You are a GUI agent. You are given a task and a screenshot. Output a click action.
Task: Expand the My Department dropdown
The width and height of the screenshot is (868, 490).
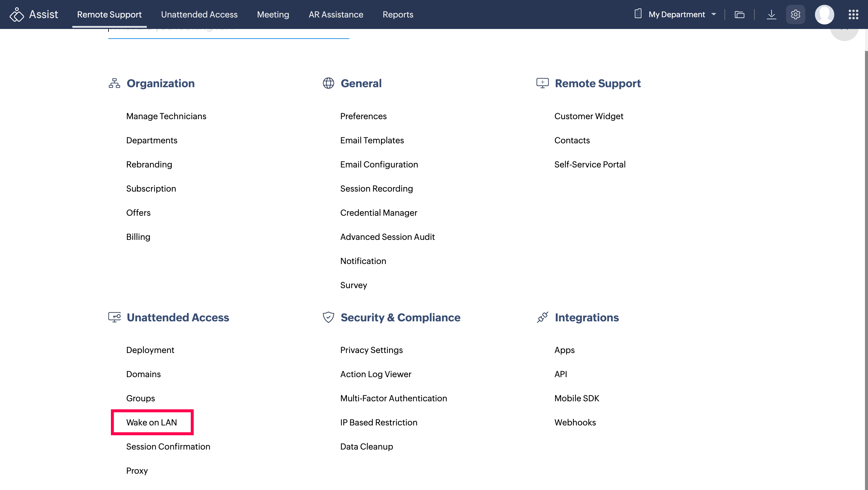pyautogui.click(x=677, y=14)
